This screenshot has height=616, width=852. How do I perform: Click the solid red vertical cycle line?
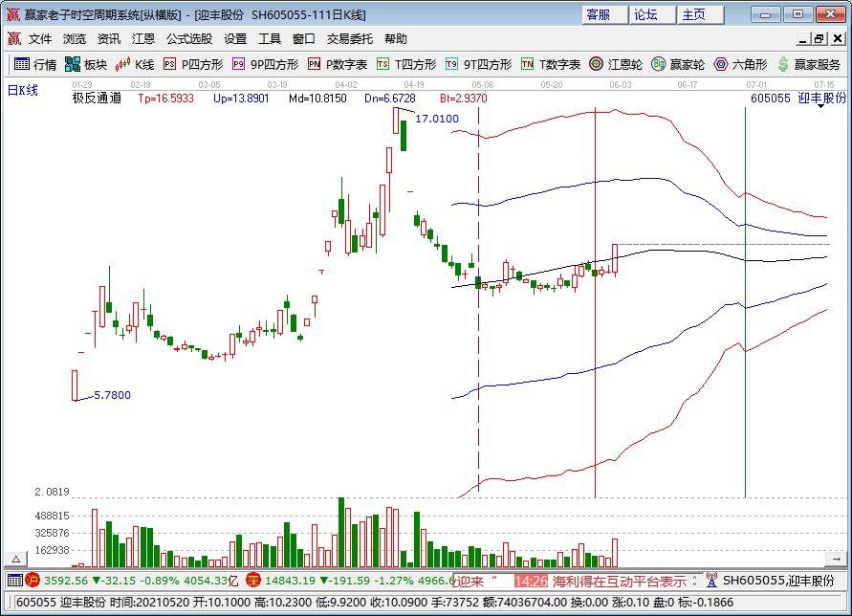[596, 302]
